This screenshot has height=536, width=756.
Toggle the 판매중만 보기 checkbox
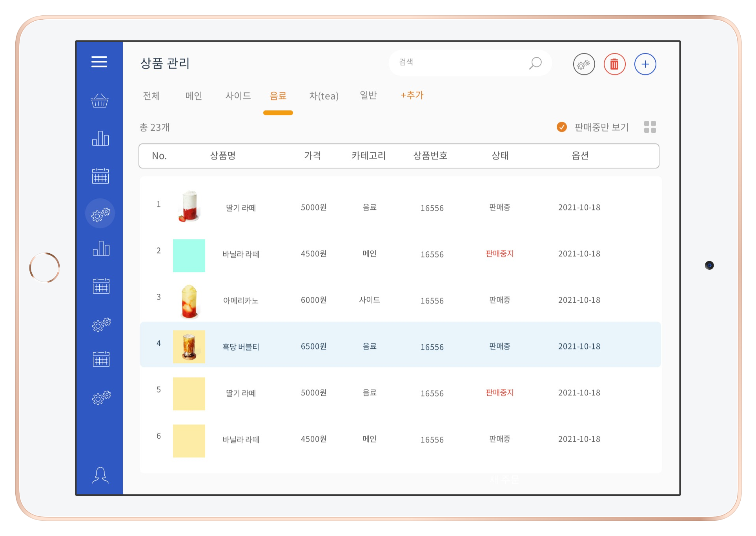(562, 127)
